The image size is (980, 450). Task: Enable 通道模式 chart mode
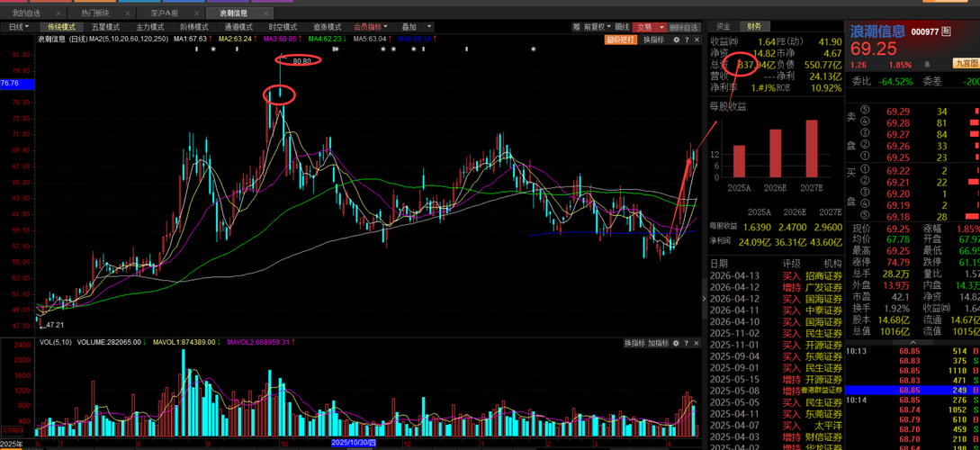[x=238, y=27]
